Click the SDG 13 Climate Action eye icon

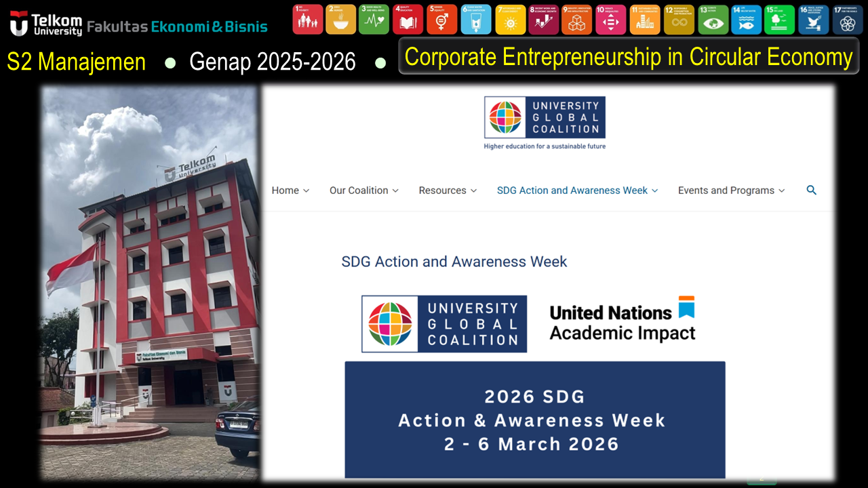click(713, 19)
